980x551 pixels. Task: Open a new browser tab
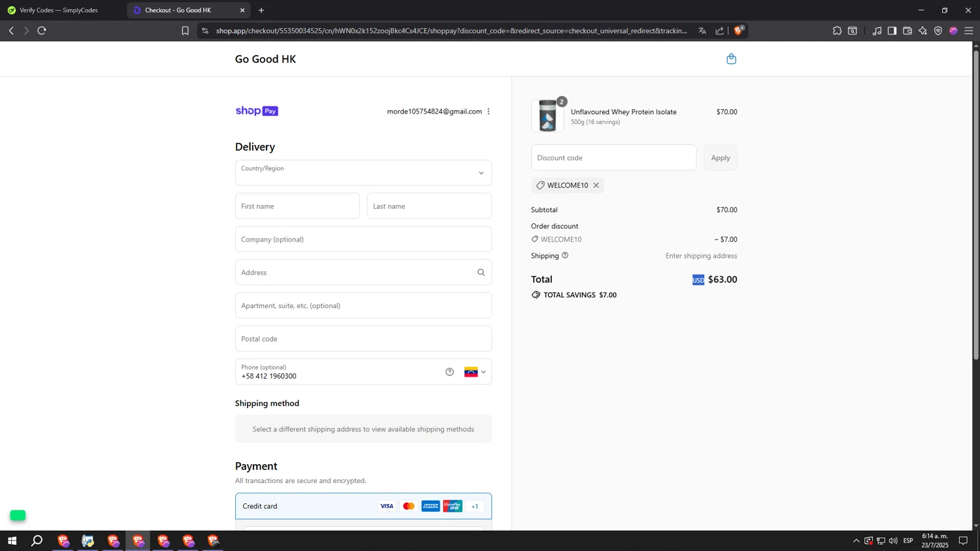(261, 10)
